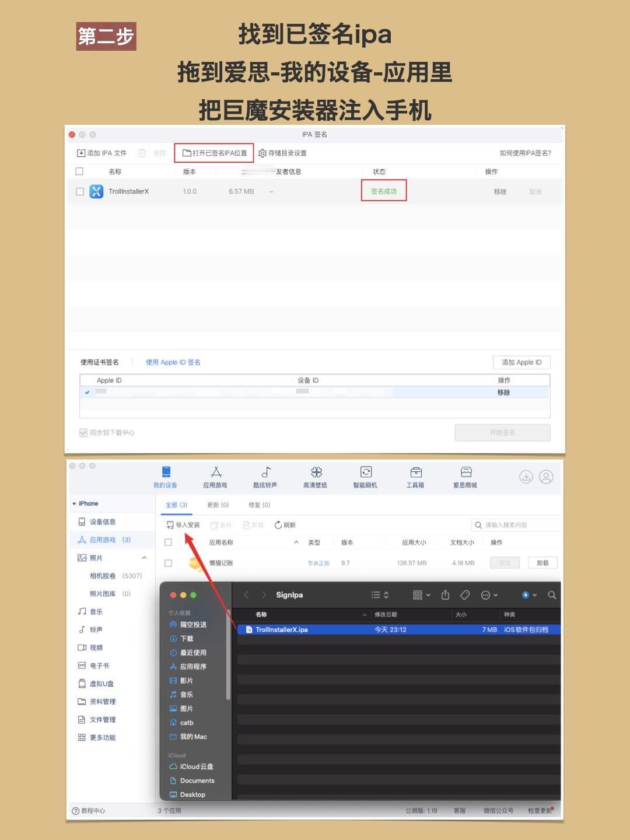Select iCloud云盘 in Finder sidebar
The width and height of the screenshot is (630, 840).
(x=191, y=766)
